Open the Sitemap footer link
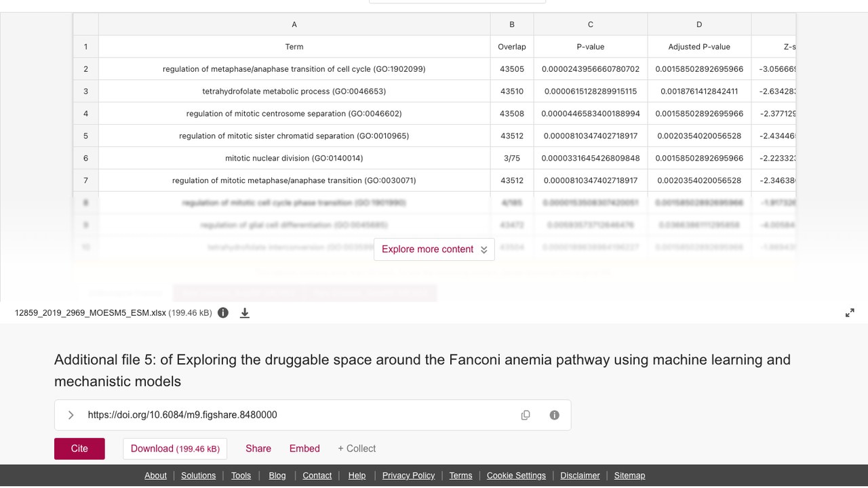 (x=629, y=475)
